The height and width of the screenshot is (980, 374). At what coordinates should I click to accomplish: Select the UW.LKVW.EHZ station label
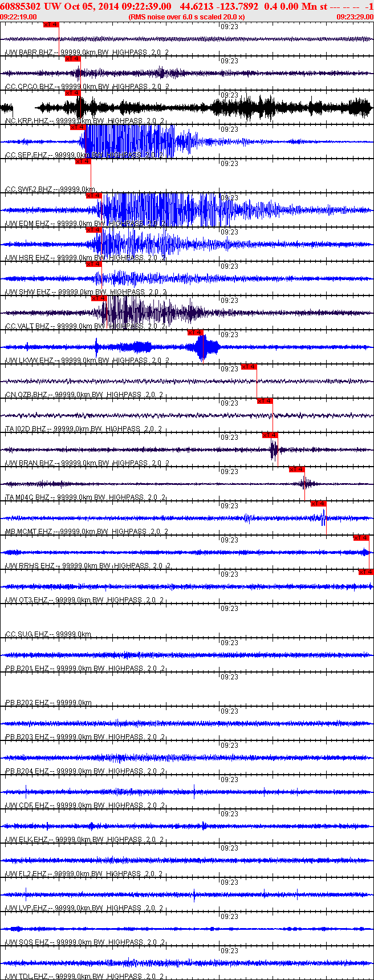coord(87,361)
